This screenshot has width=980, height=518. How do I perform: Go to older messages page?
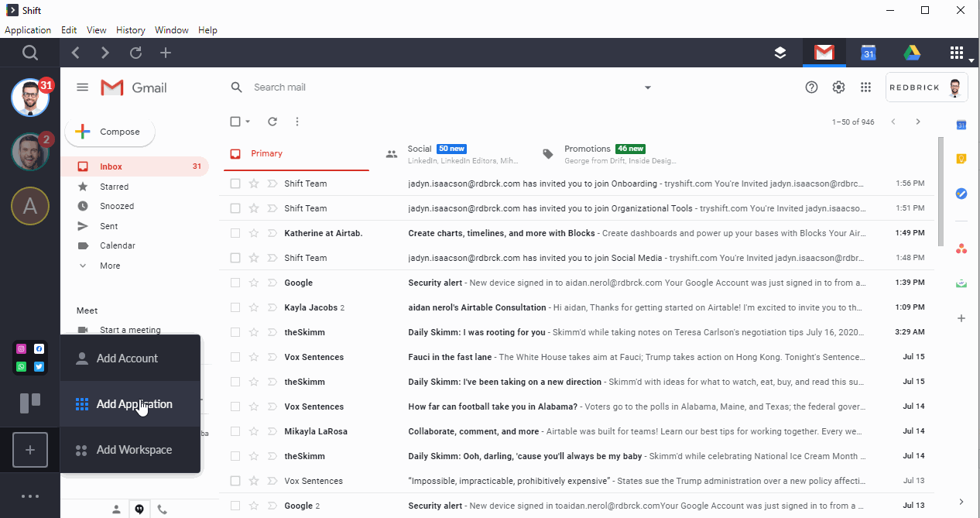(918, 122)
